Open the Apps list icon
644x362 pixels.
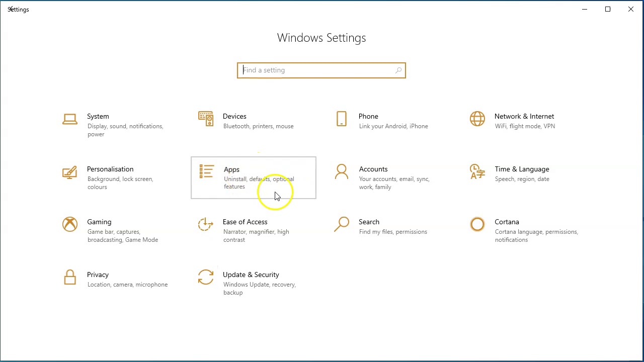pos(206,171)
